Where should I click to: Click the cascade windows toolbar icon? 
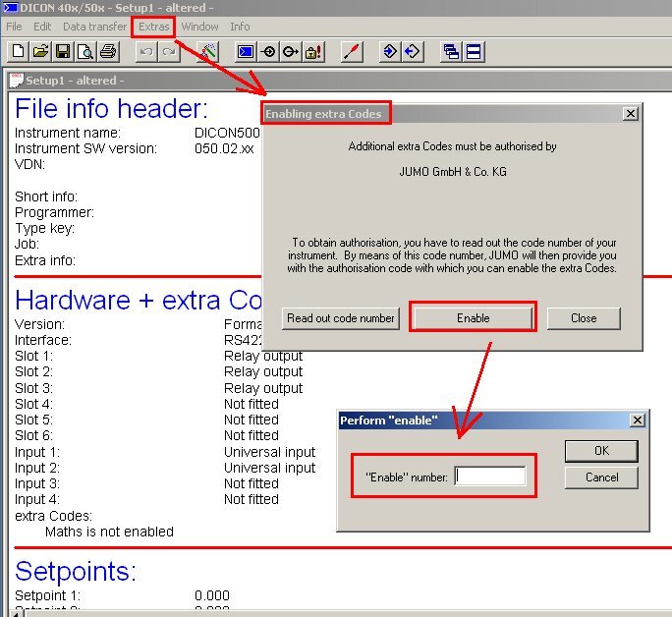(451, 52)
